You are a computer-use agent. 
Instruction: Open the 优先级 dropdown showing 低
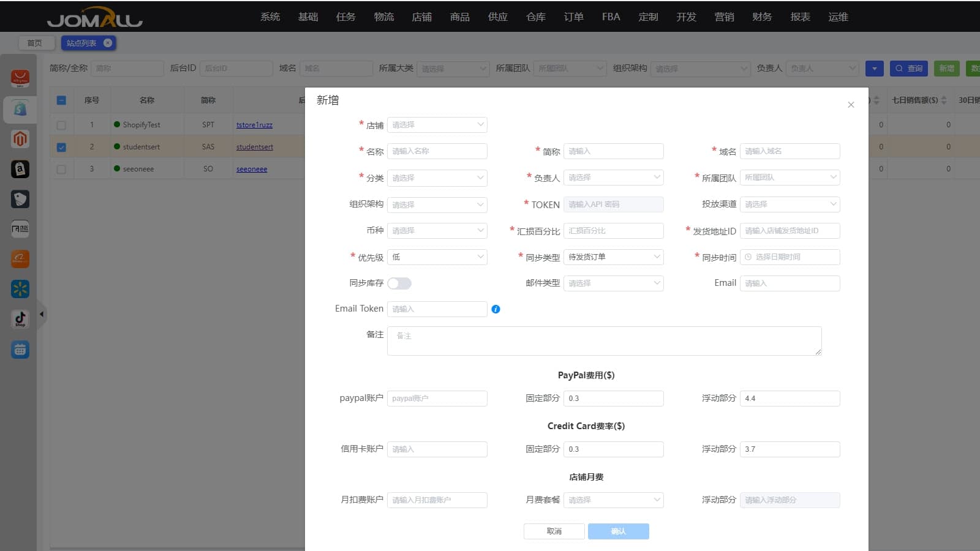point(437,257)
